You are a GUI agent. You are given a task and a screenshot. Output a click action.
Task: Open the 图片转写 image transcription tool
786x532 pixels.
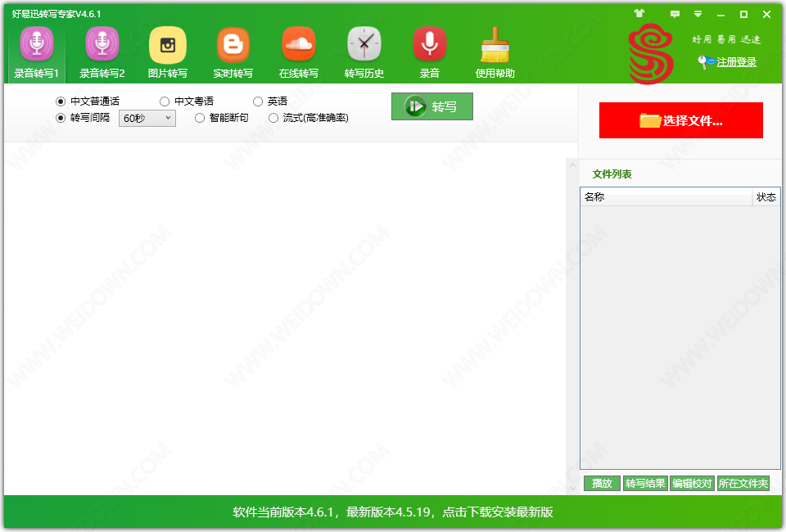pos(167,53)
